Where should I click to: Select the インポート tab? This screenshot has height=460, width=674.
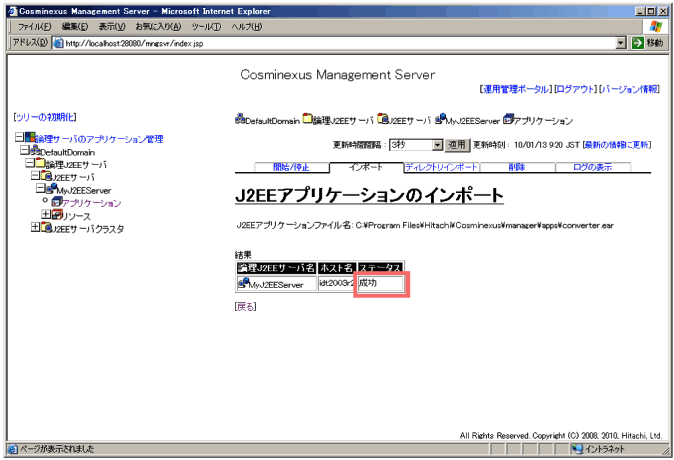click(366, 167)
